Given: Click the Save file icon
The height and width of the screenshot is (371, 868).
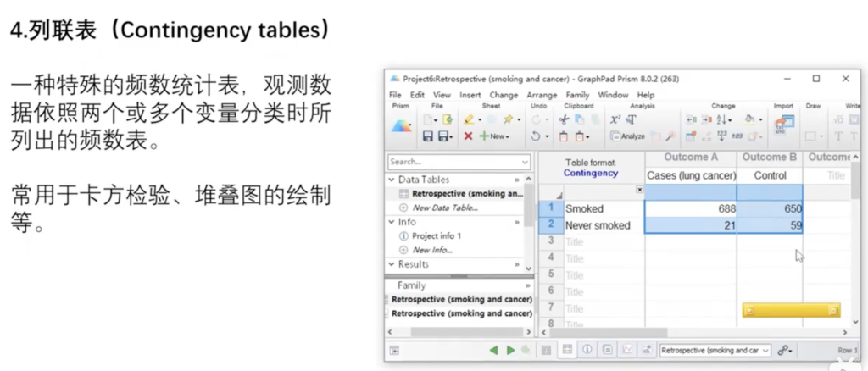Looking at the screenshot, I should 428,136.
